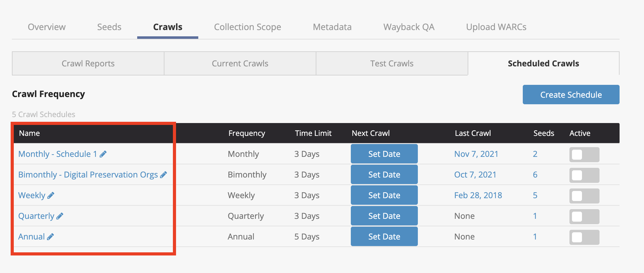Screen dimensions: 644x273
Task: Turn on the Weekly schedule Active switch
Action: point(584,196)
